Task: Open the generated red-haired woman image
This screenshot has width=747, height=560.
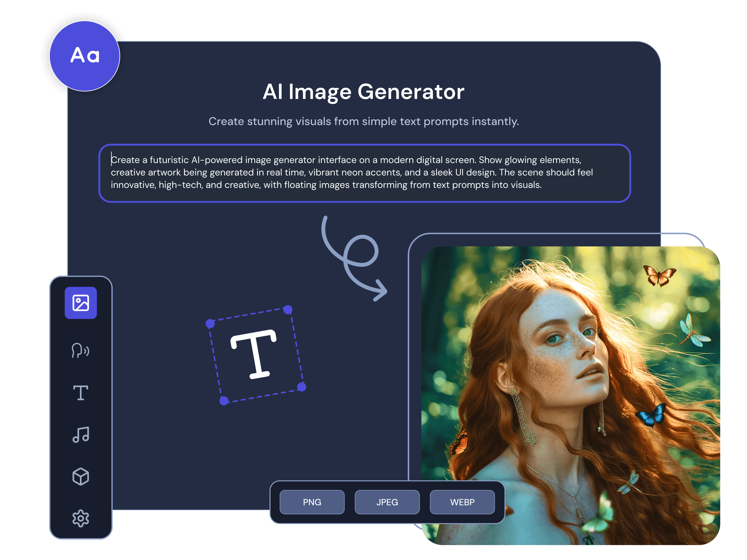Action: (x=571, y=395)
